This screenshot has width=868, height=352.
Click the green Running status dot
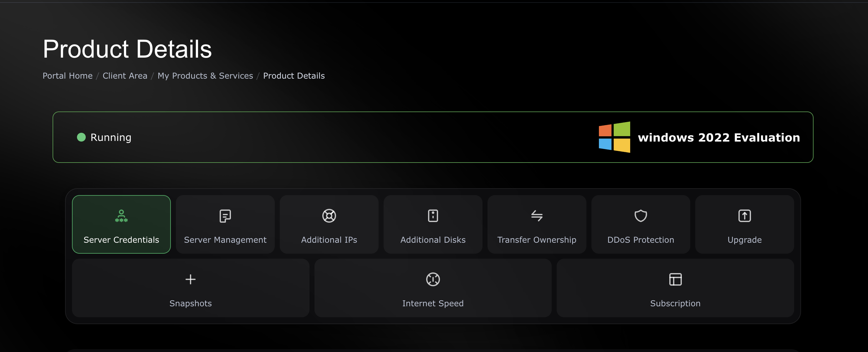[81, 137]
